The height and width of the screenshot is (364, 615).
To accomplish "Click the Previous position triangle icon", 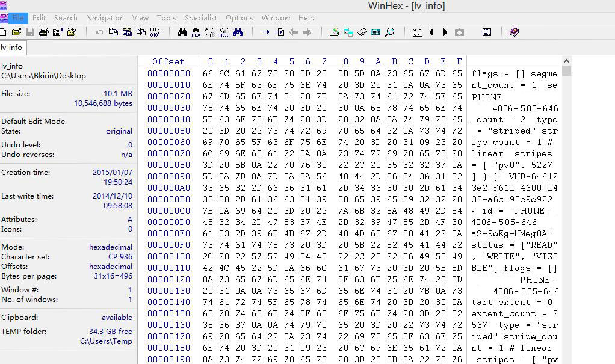I will 431,32.
